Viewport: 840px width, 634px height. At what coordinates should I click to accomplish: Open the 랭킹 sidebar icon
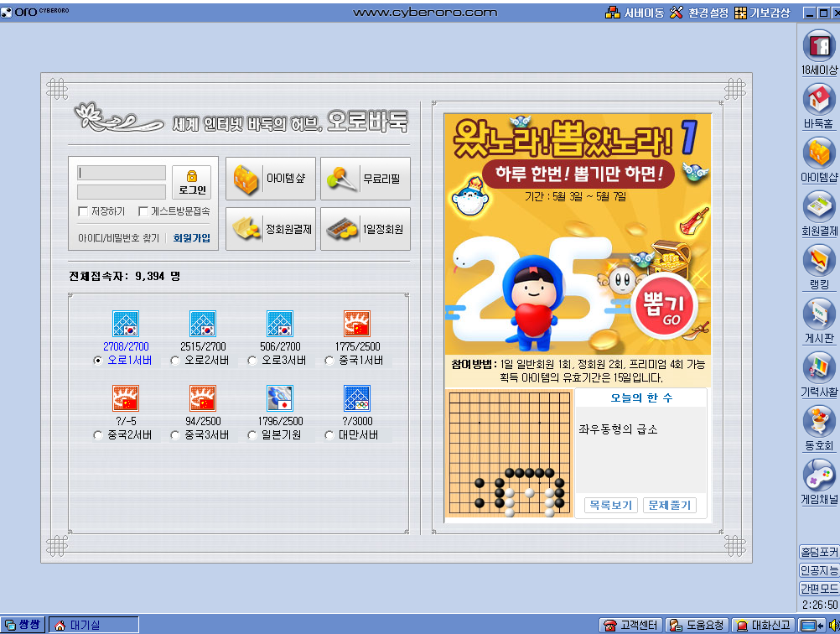[819, 261]
